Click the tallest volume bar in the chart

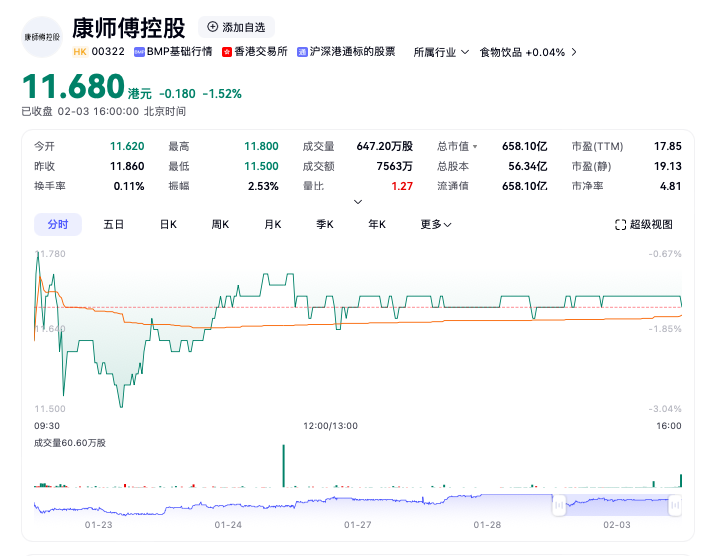coord(283,466)
